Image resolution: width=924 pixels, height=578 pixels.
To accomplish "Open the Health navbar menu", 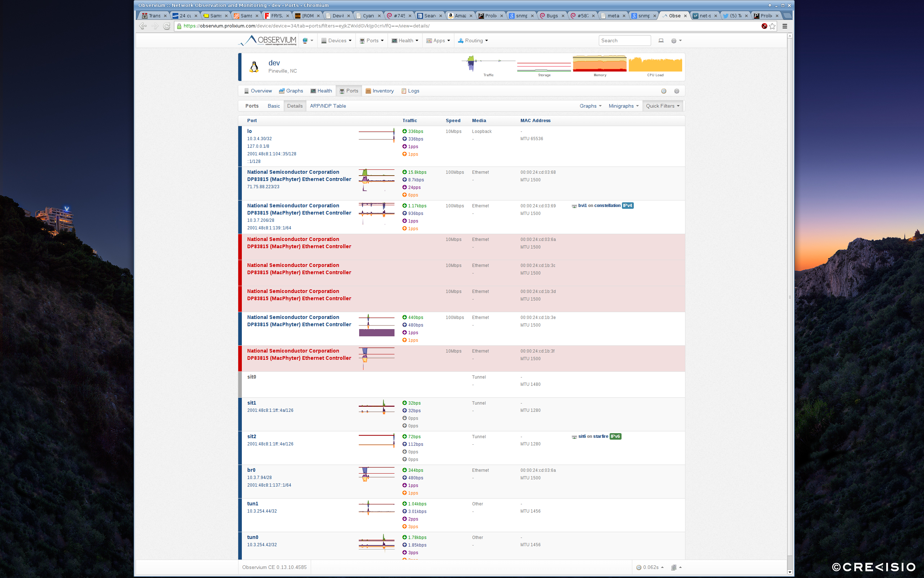I will 405,40.
